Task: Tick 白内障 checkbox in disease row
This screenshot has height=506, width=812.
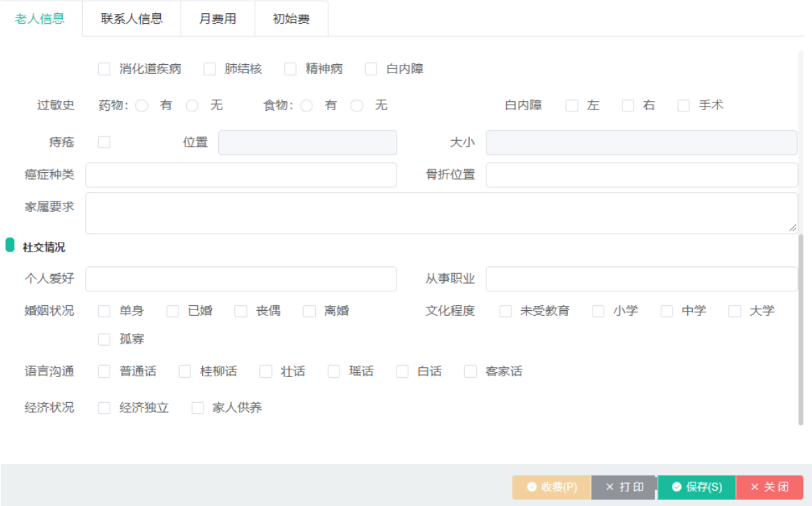Action: pos(371,69)
